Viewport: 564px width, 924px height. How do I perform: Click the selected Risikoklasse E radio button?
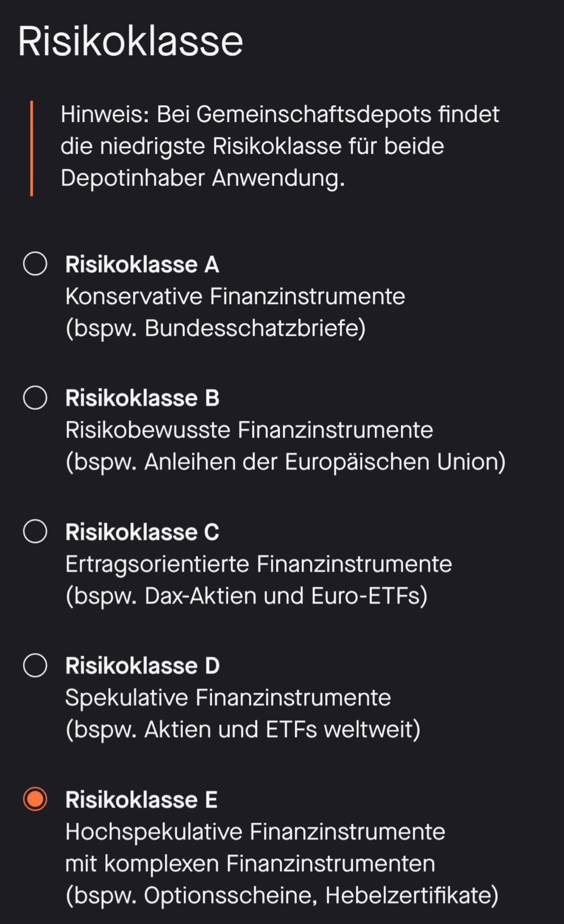point(35,799)
